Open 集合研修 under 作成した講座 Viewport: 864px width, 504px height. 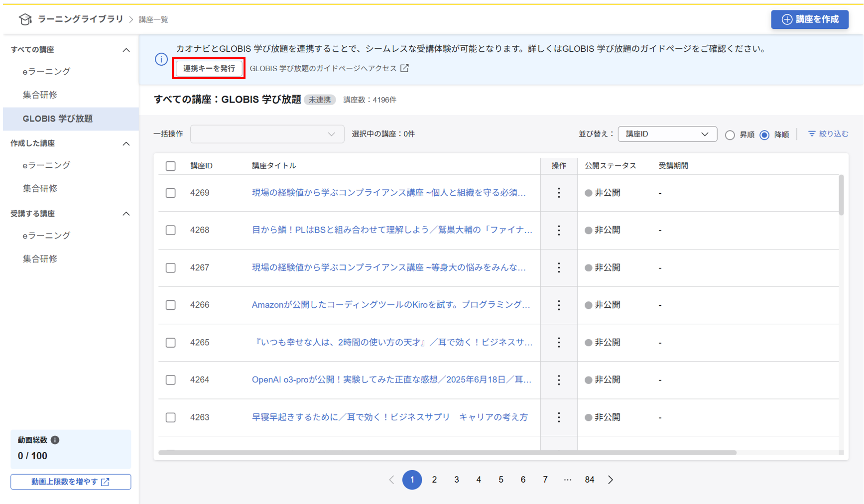[x=40, y=188]
